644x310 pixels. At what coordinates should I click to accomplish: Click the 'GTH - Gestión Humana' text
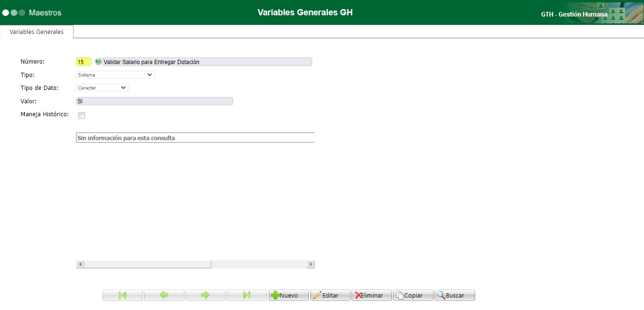[574, 14]
